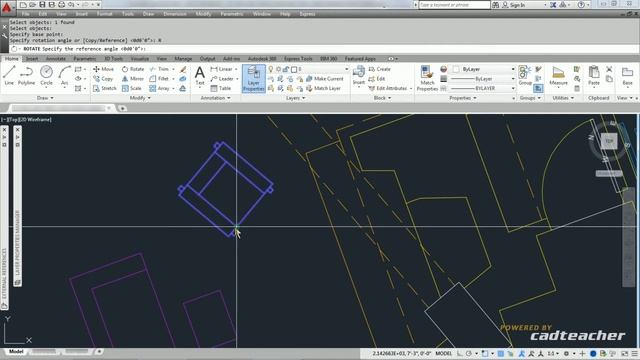
Task: Choose the Stretch command
Action: coord(104,88)
